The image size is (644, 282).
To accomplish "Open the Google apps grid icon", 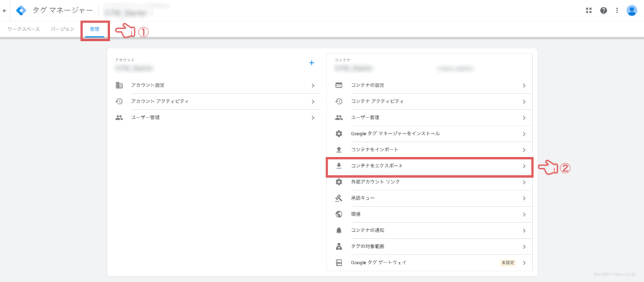I will pos(589,11).
